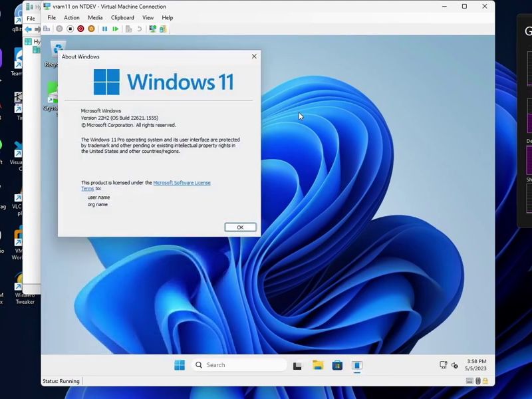Save VM state with the orange icon
The height and width of the screenshot is (399, 532).
click(x=91, y=29)
